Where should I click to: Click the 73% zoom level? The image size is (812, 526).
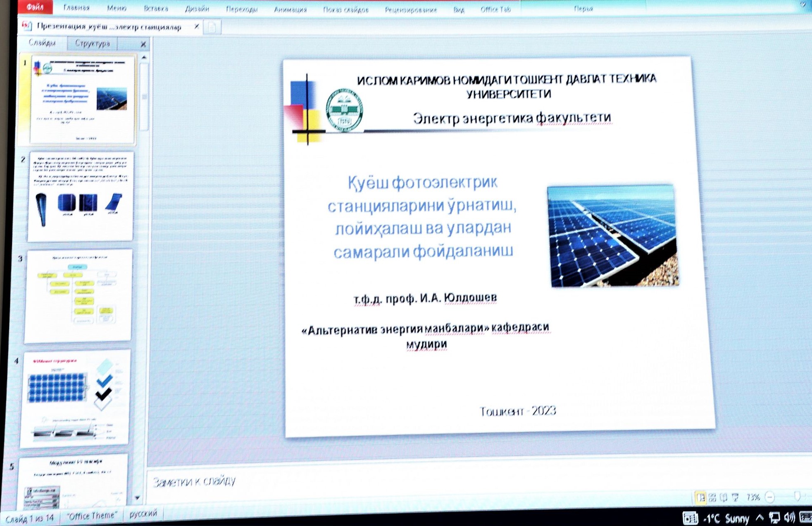coord(753,497)
